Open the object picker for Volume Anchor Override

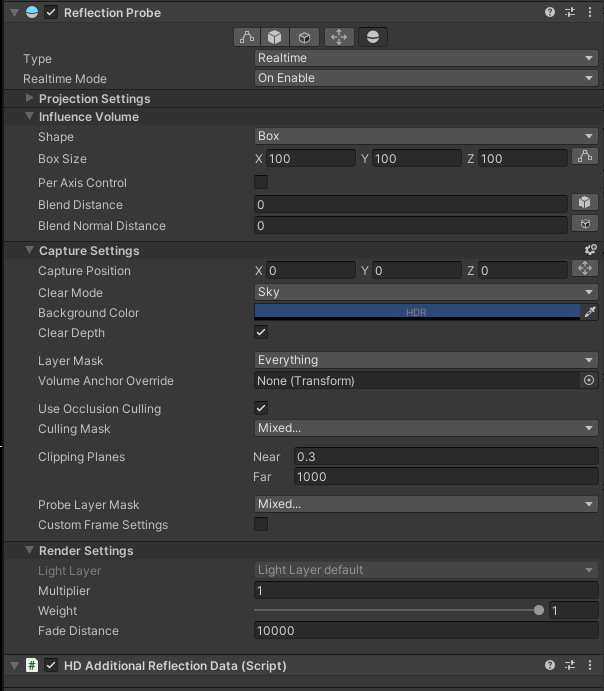(x=589, y=381)
